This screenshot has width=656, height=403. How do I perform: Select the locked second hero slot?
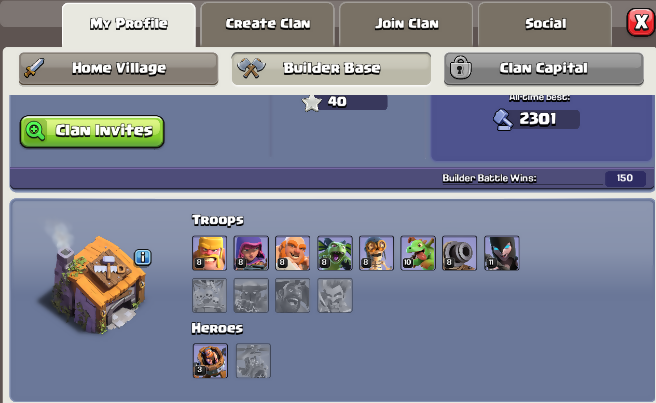coord(253,361)
